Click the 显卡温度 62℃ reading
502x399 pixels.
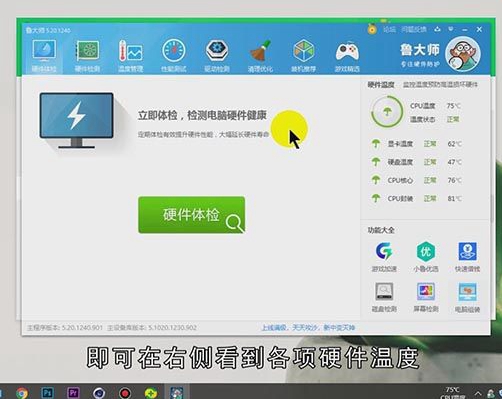pos(455,144)
